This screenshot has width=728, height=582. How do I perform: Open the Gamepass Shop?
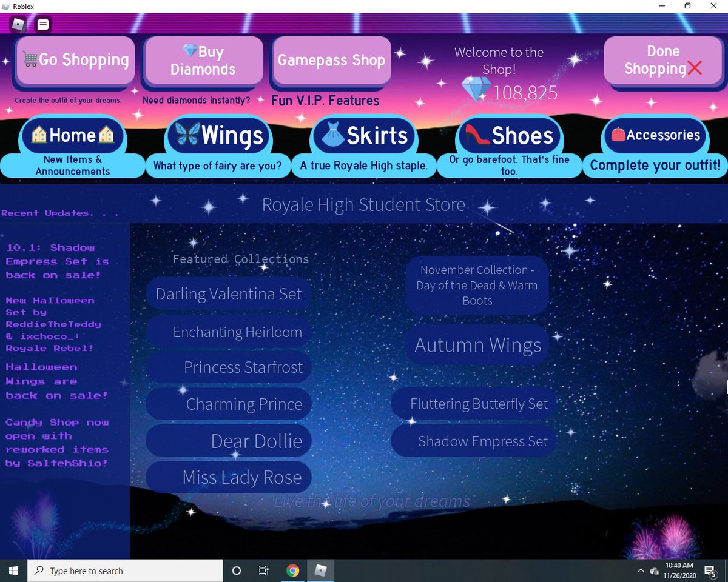click(331, 60)
